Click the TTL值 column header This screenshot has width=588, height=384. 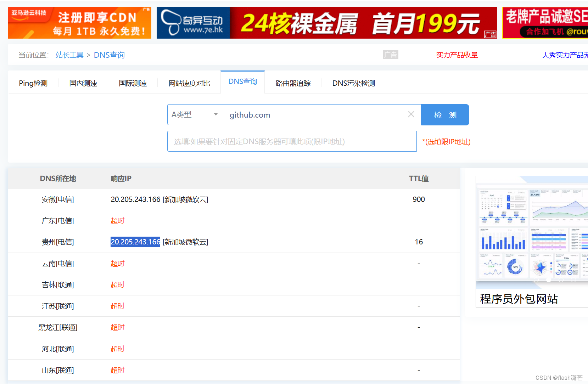419,179
